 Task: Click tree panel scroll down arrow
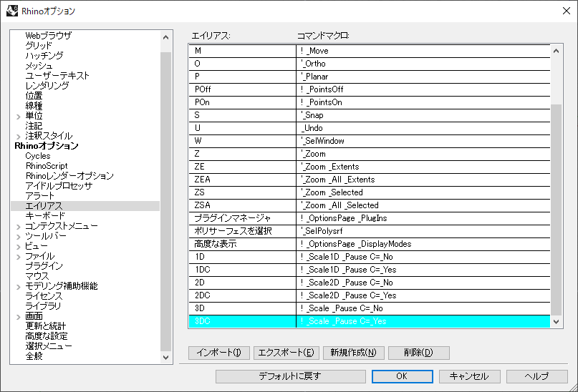pyautogui.click(x=166, y=358)
